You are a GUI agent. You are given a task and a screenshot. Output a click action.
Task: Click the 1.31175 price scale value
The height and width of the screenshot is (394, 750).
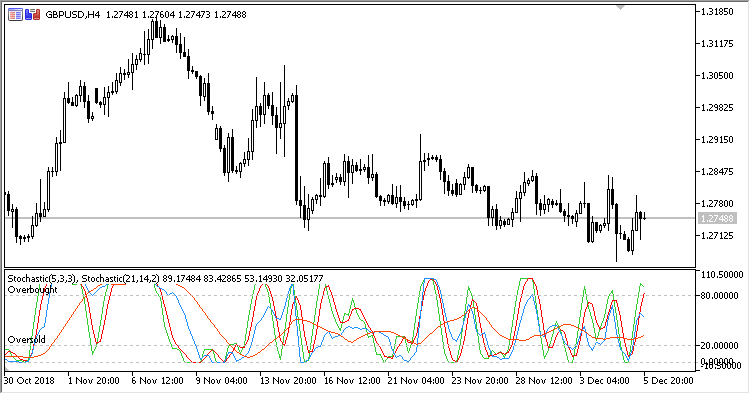(x=717, y=44)
